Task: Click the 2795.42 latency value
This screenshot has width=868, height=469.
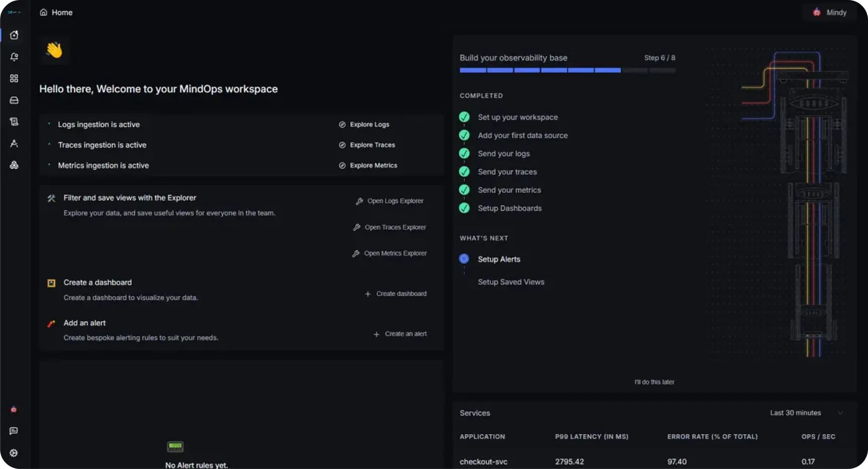Action: 569,462
